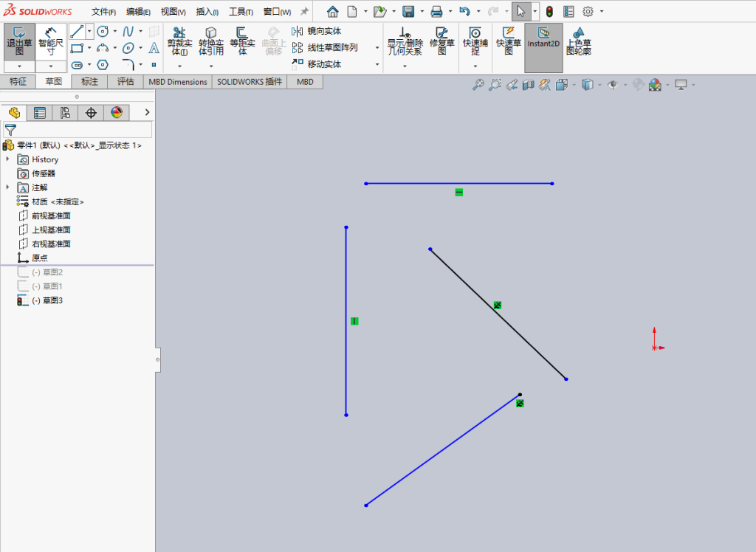Toggle the Rapid Sketch (快速草图) option
The width and height of the screenshot is (756, 552).
(509, 42)
